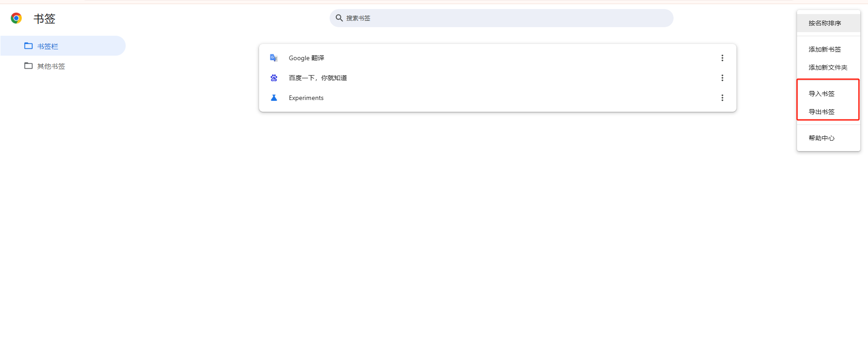868x357 pixels.
Task: Choose 按名称排序 from menu
Action: coord(828,23)
